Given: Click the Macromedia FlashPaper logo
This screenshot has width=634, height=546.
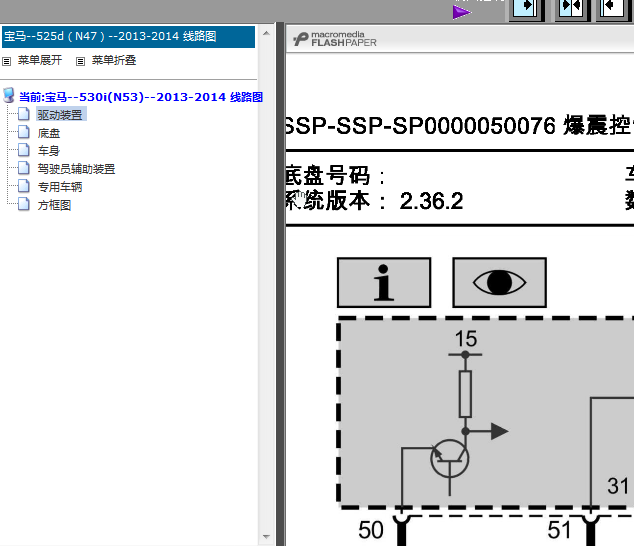Looking at the screenshot, I should (335, 39).
